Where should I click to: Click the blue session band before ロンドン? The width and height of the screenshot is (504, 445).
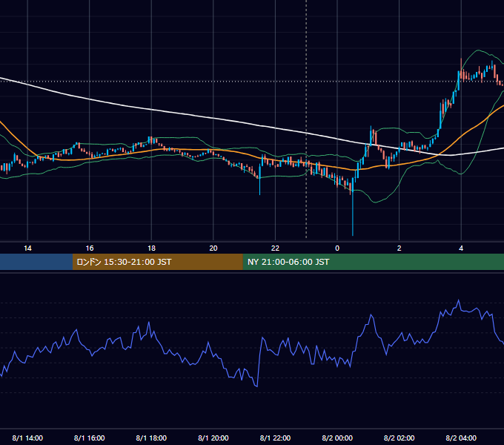point(36,262)
